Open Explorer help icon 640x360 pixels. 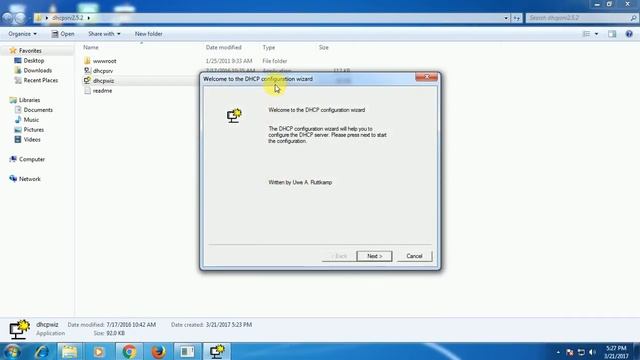[629, 34]
